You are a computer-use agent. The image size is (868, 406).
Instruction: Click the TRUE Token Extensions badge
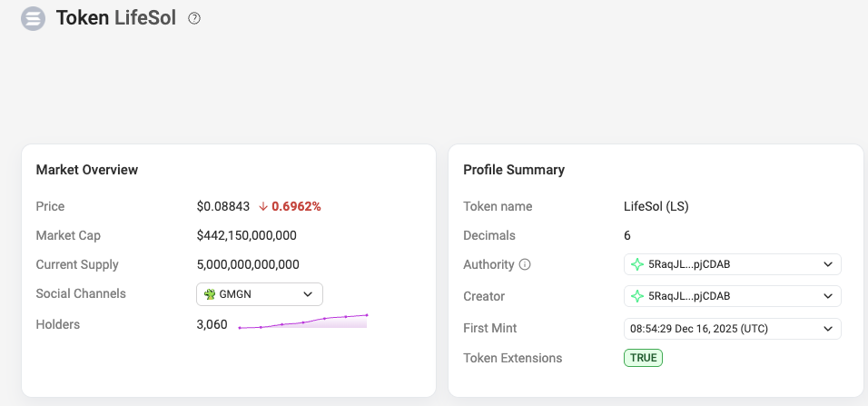coord(643,358)
